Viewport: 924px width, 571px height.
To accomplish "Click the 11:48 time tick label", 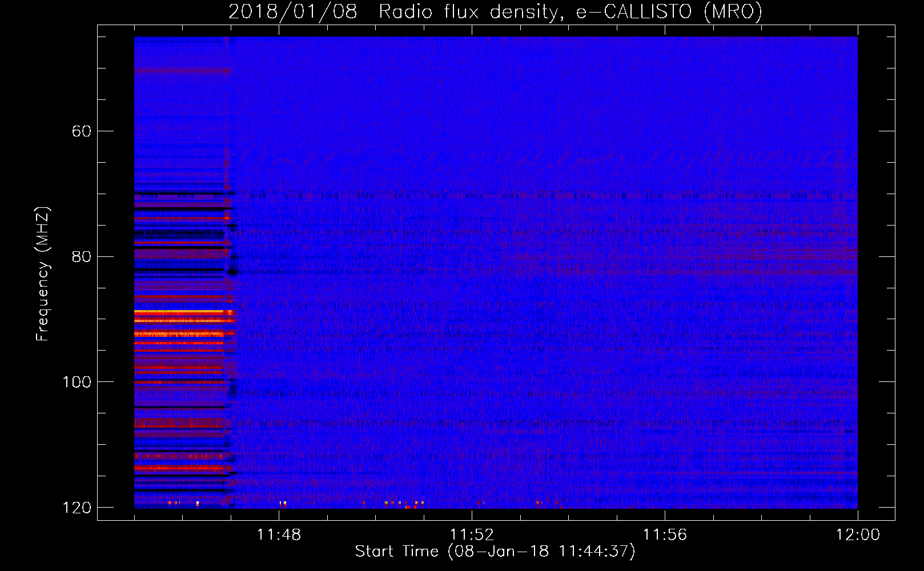I will tap(279, 535).
